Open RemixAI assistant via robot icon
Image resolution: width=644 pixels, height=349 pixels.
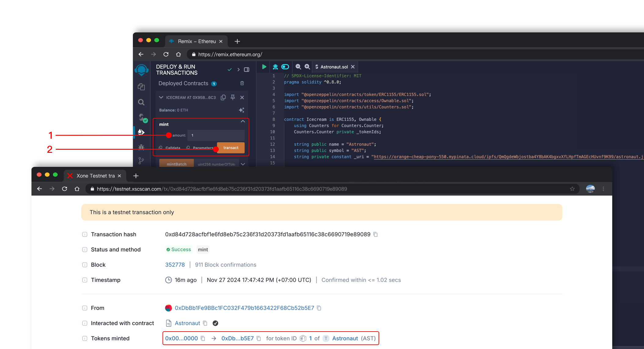click(x=275, y=67)
